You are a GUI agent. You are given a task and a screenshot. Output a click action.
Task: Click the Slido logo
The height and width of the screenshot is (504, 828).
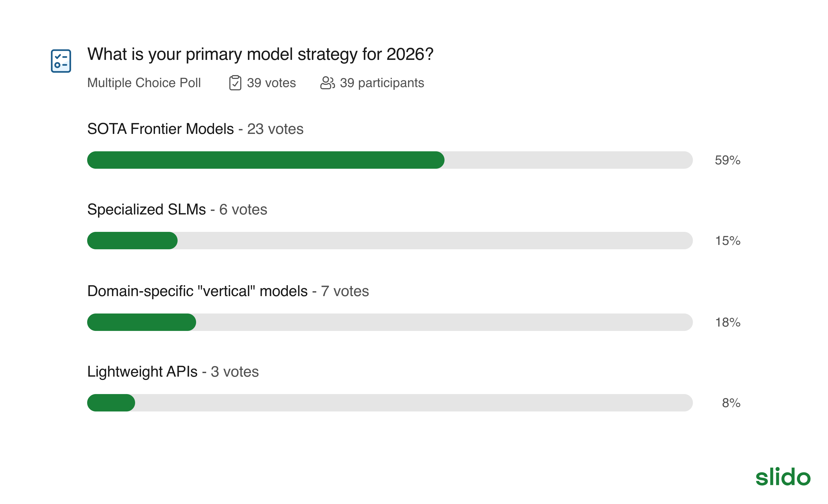pyautogui.click(x=783, y=477)
